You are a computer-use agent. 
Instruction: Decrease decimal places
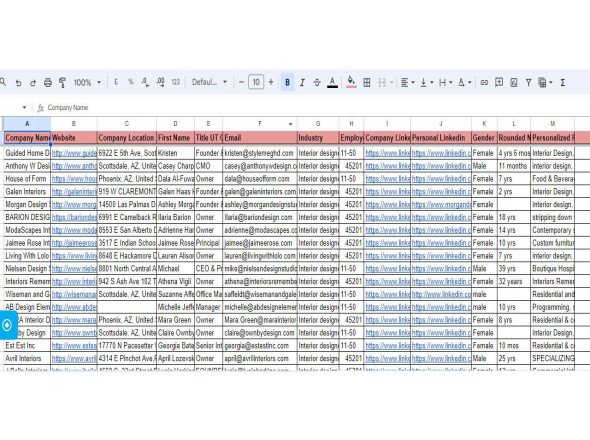tap(146, 82)
